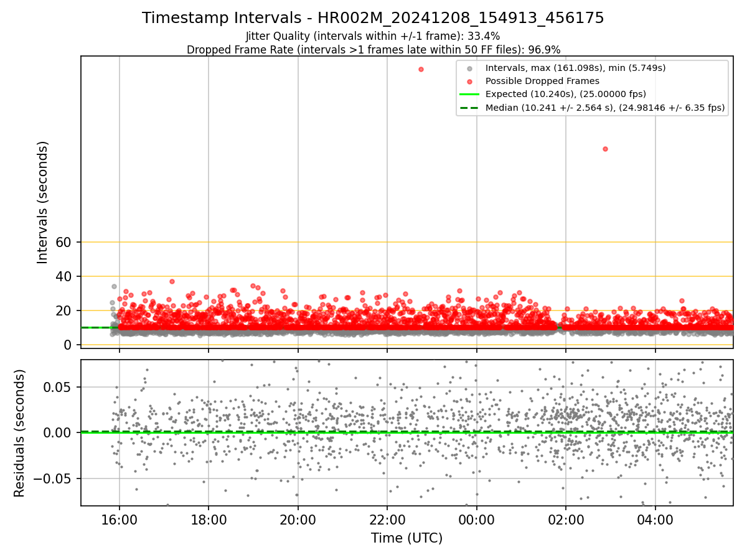The width and height of the screenshot is (747, 560).
Task: Click the '02:00' x-axis tick label
Action: click(566, 519)
